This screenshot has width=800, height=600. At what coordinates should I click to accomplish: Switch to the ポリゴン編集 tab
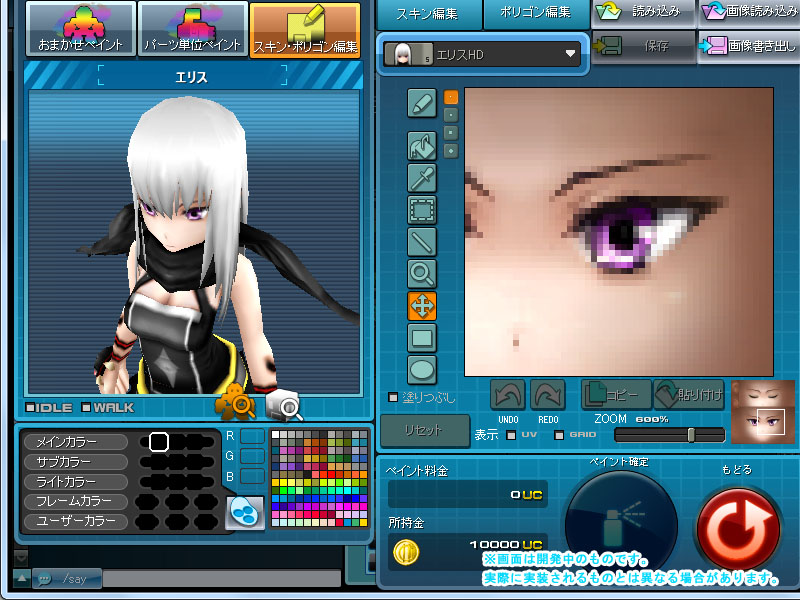coord(536,14)
